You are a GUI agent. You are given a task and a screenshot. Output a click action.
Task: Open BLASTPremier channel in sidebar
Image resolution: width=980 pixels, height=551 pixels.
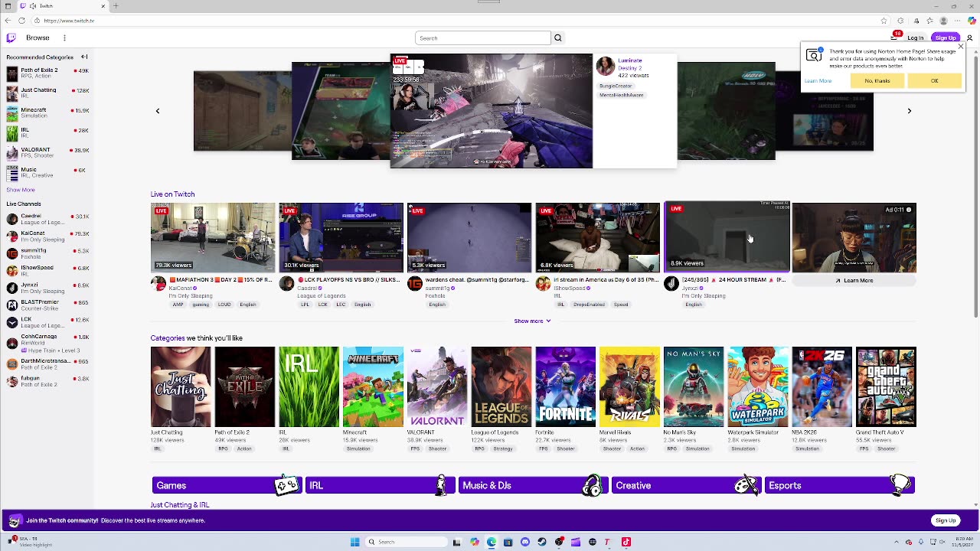click(x=46, y=305)
